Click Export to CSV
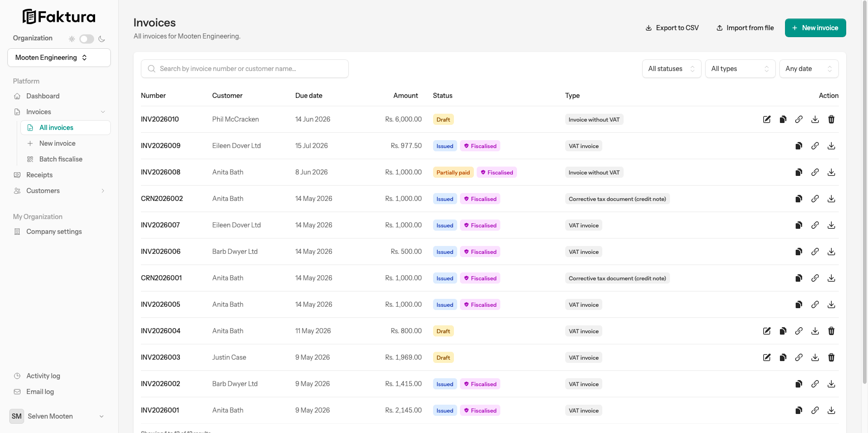The image size is (868, 433). pos(672,28)
